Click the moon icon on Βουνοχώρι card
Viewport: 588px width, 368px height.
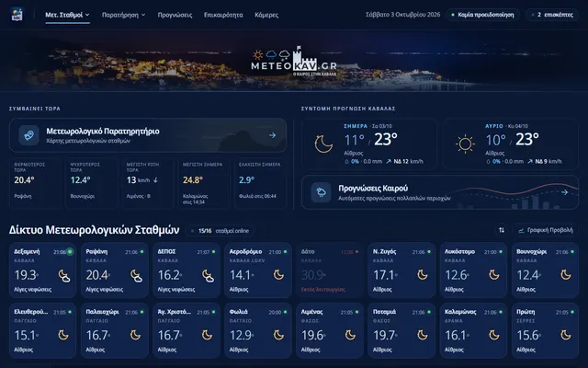pyautogui.click(x=566, y=275)
